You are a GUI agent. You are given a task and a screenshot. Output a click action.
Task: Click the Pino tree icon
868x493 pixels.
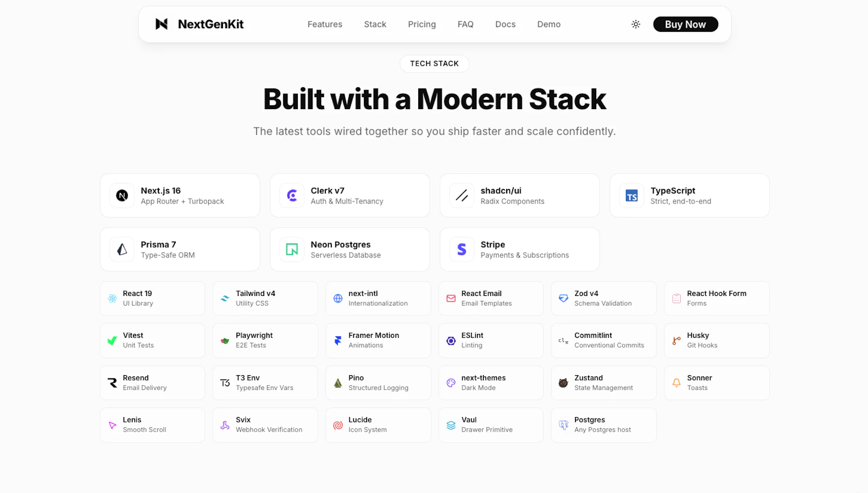click(x=338, y=383)
